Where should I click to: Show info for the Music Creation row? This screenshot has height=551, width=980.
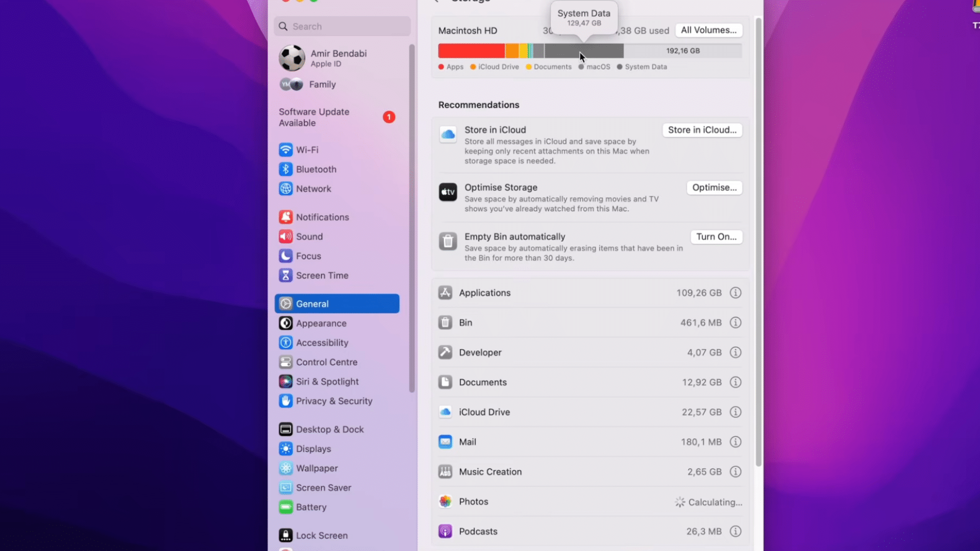tap(736, 472)
